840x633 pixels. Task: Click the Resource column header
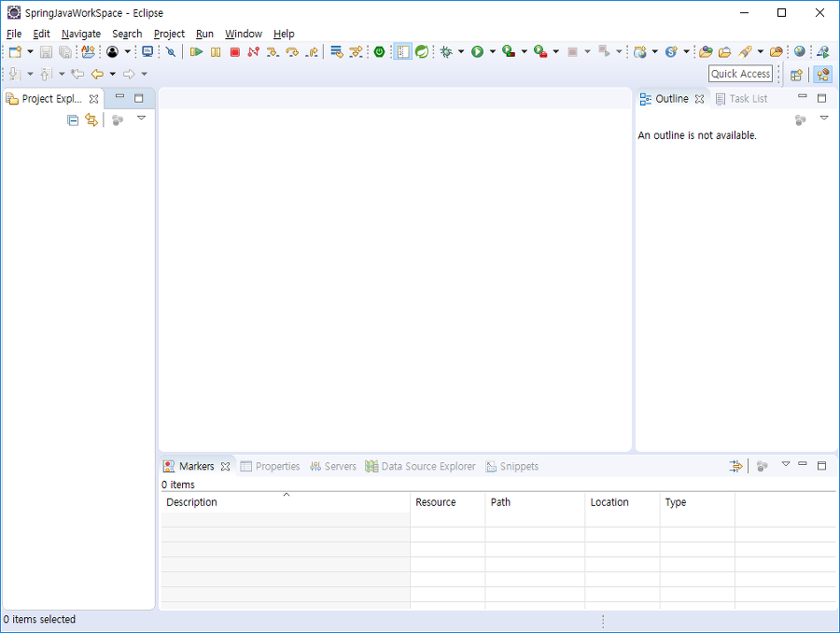(448, 502)
